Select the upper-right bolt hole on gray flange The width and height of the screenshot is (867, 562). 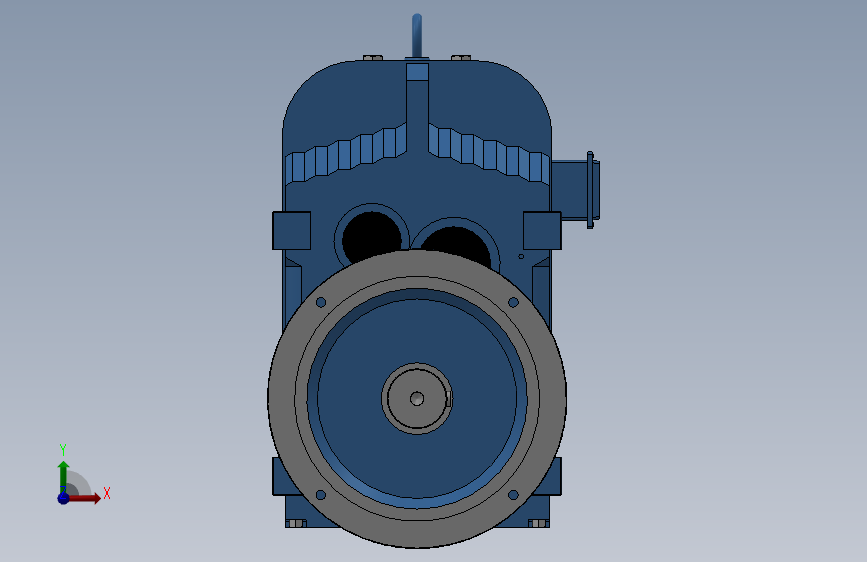513,303
